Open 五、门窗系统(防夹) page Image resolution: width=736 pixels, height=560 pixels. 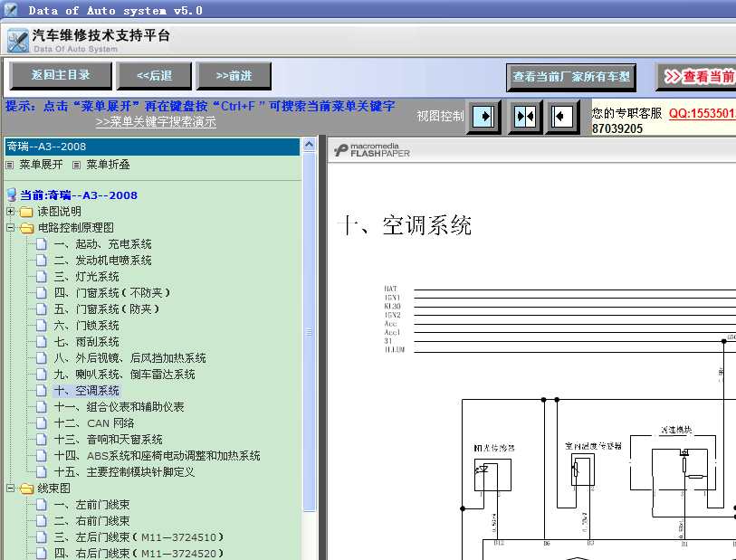pos(107,309)
